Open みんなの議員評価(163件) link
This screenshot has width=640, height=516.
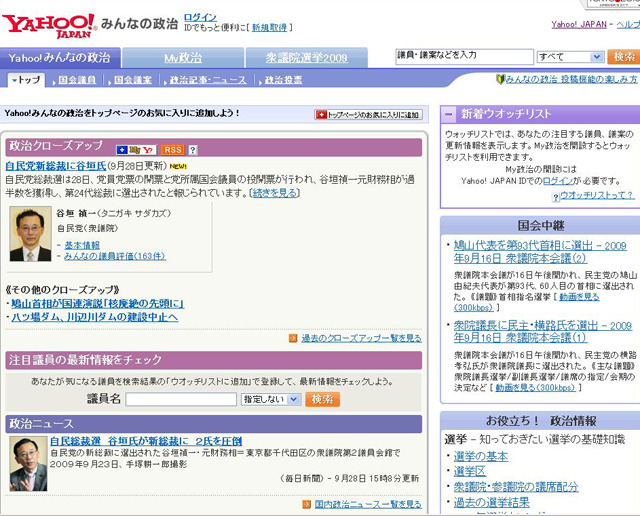point(115,256)
